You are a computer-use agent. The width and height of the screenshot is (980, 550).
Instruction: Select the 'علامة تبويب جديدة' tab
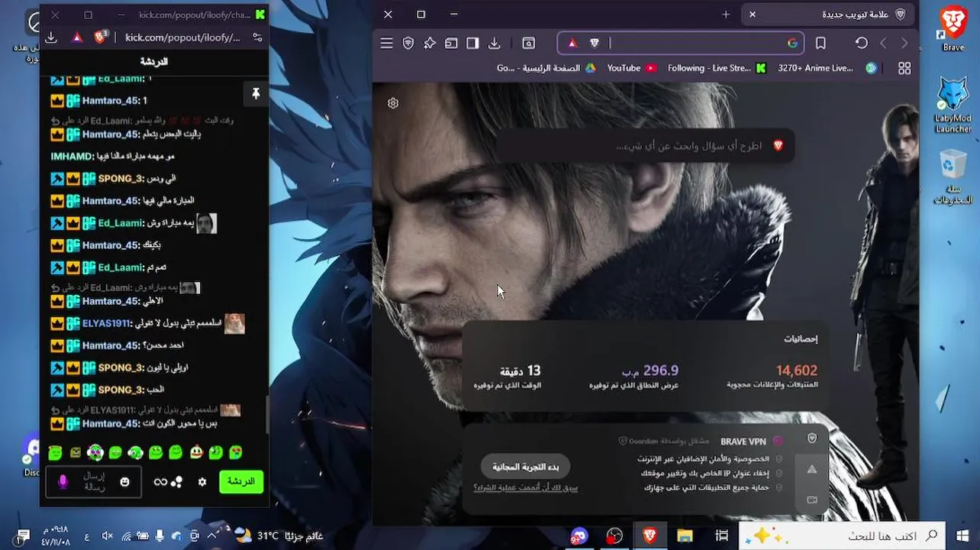pos(828,15)
